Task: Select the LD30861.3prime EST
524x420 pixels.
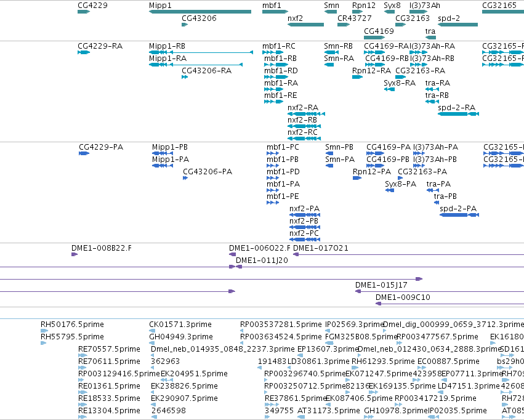Action: pos(289,368)
